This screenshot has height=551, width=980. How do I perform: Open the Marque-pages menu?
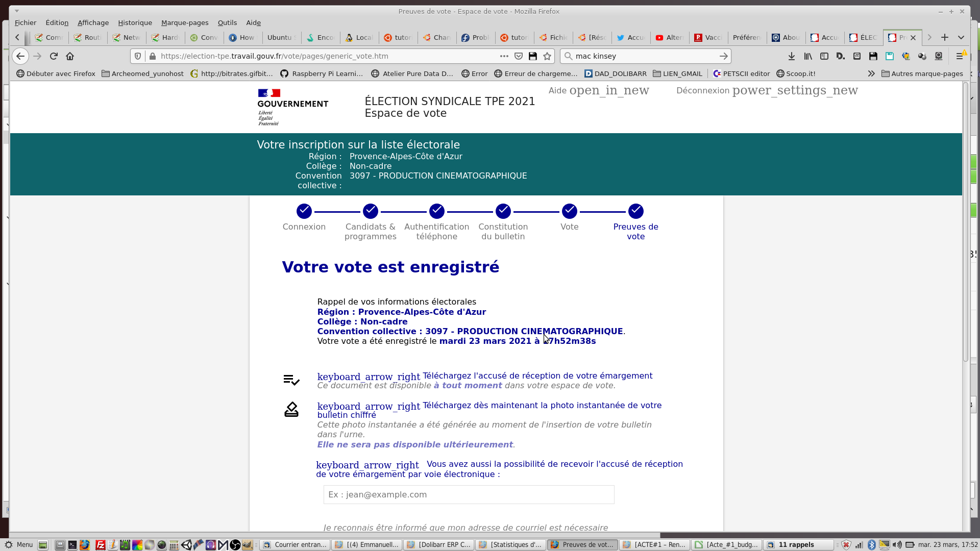tap(185, 22)
